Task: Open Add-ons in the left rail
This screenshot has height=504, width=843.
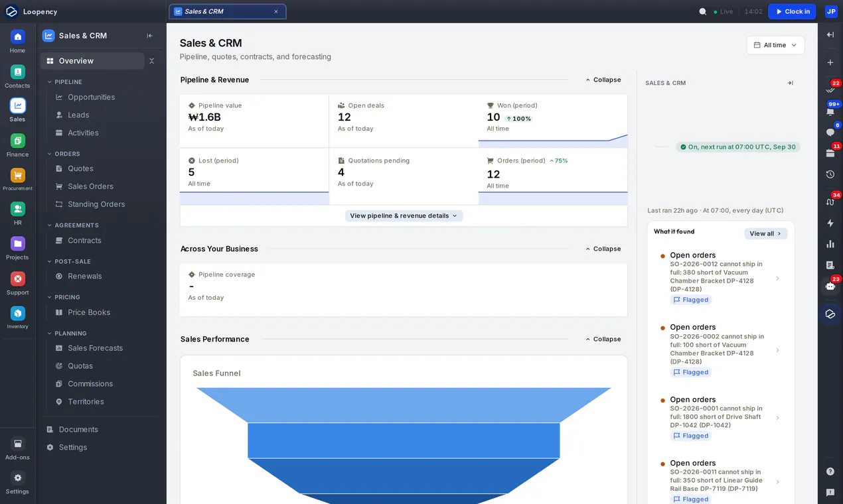Action: click(18, 449)
